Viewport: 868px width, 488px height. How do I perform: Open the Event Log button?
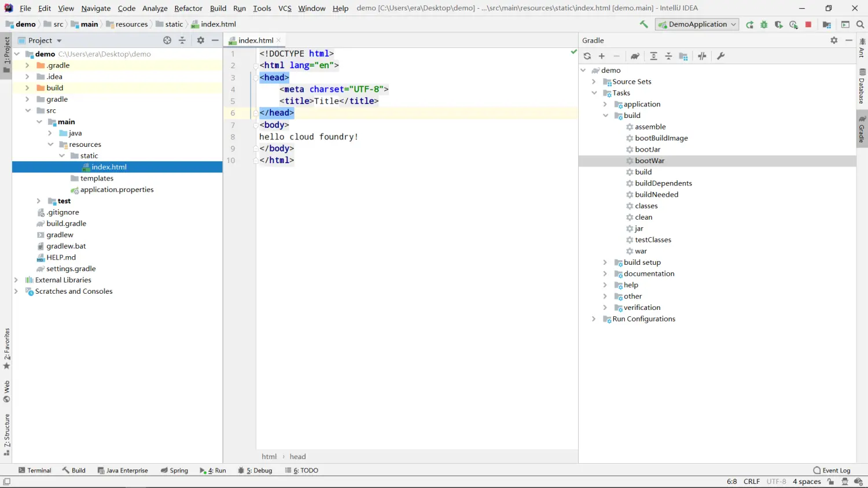tap(832, 471)
